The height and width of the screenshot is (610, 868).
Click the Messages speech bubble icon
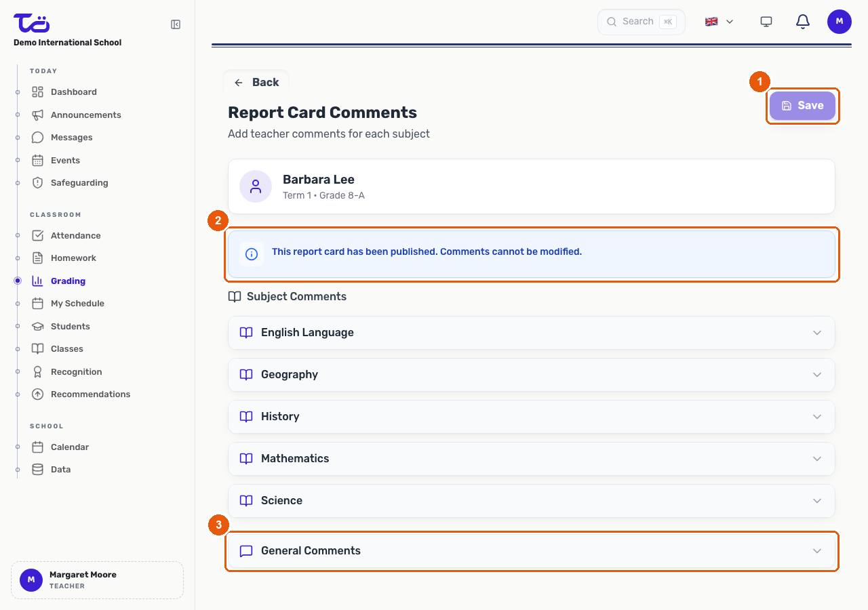tap(38, 137)
